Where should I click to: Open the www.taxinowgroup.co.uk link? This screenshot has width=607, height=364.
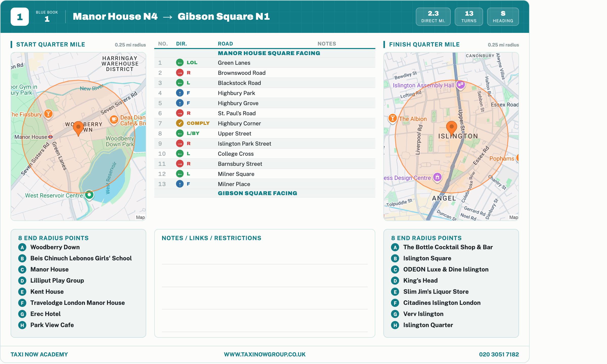coord(265,354)
